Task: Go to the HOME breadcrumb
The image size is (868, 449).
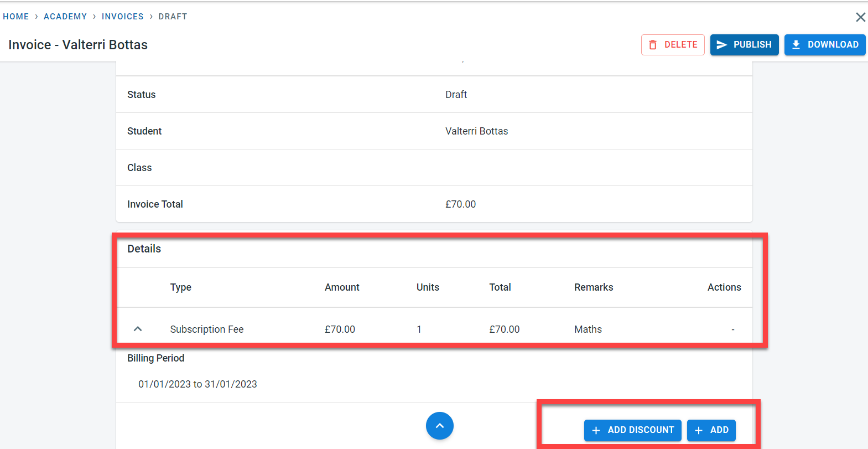Action: click(x=16, y=17)
